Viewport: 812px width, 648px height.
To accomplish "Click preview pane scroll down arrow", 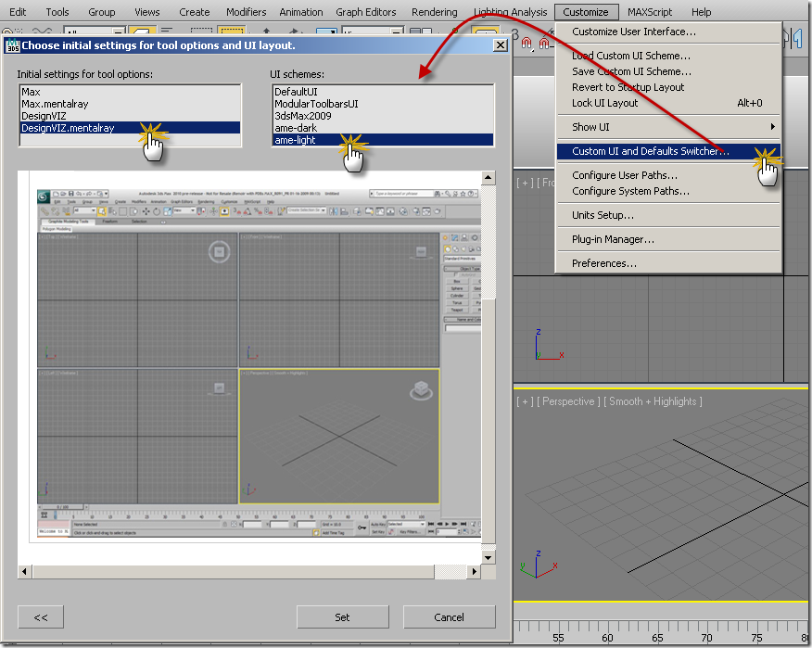I will click(488, 558).
